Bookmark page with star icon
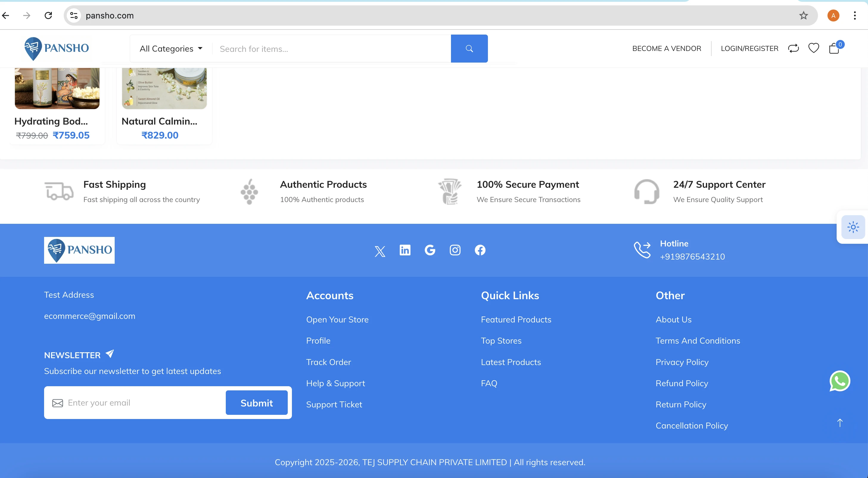Image resolution: width=868 pixels, height=478 pixels. (x=803, y=15)
